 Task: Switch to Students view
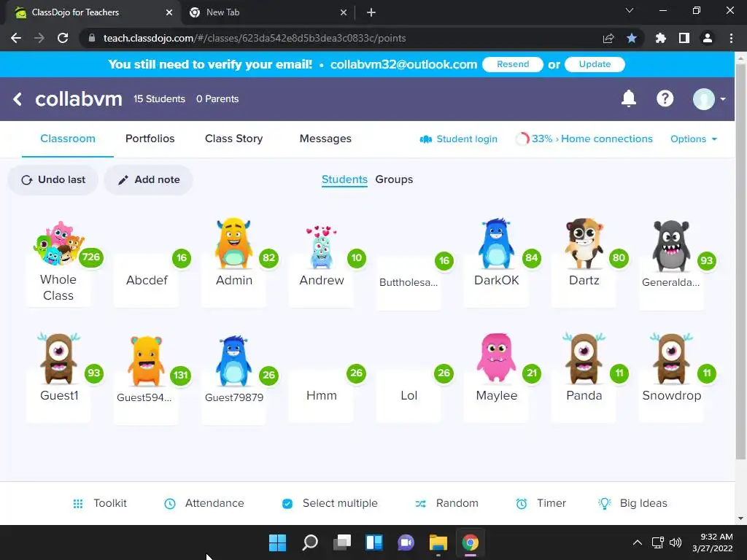(344, 179)
